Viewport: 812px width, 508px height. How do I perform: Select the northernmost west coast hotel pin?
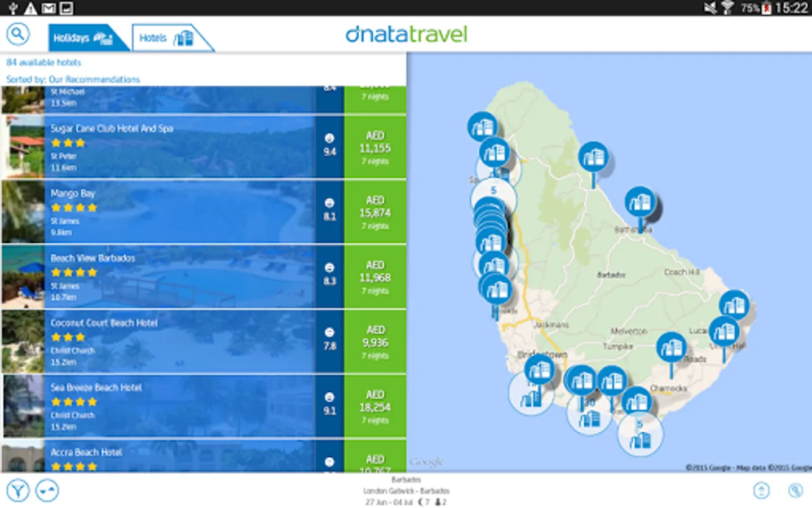pyautogui.click(x=483, y=126)
